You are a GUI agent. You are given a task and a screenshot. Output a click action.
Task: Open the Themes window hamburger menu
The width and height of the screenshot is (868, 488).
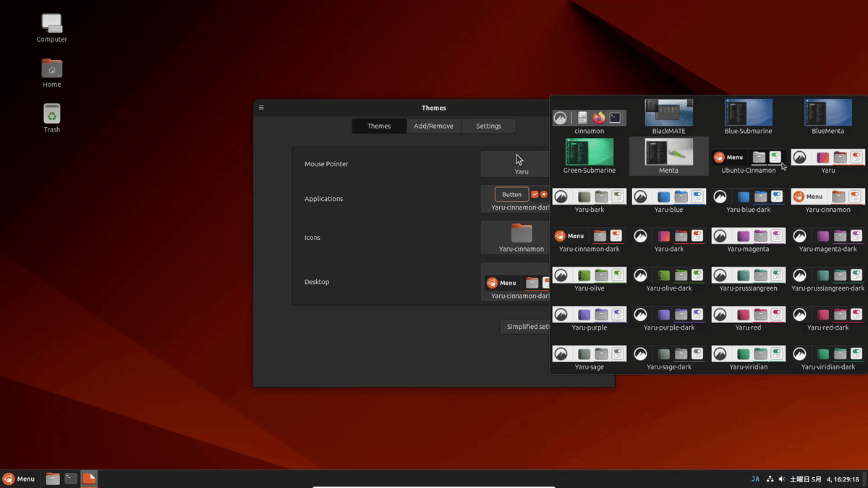click(x=261, y=108)
